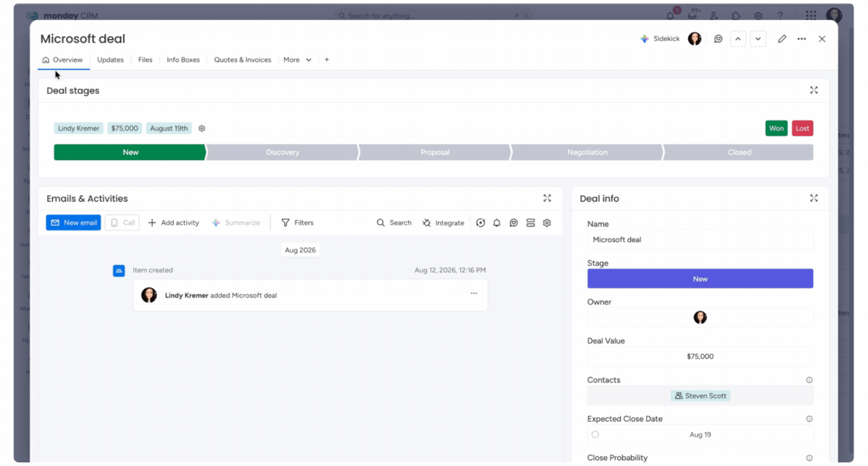Mark the deal as Lost
The height and width of the screenshot is (466, 868).
click(x=802, y=128)
